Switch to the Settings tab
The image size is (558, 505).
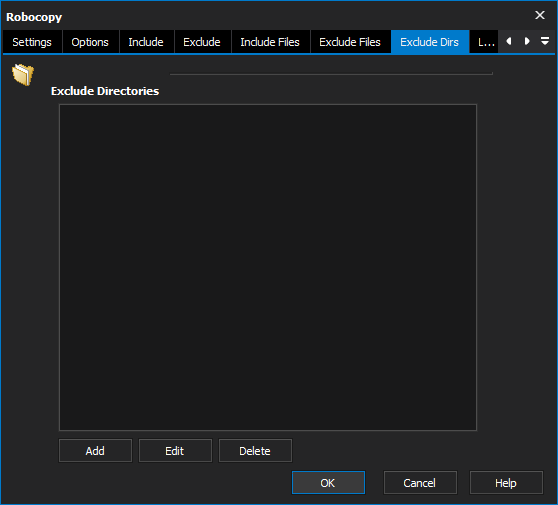32,42
